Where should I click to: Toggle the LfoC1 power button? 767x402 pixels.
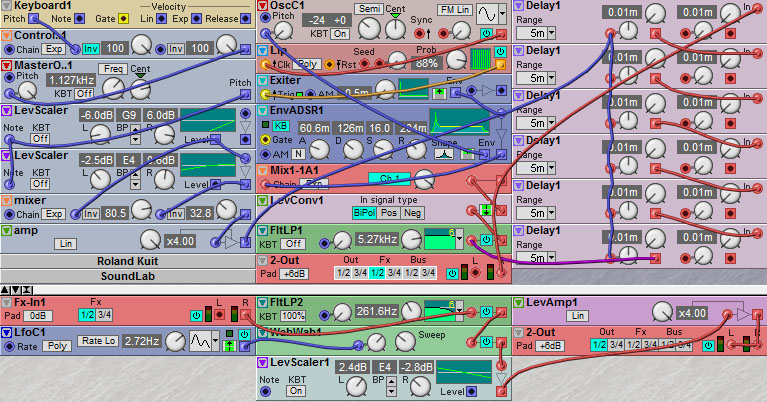pos(245,335)
